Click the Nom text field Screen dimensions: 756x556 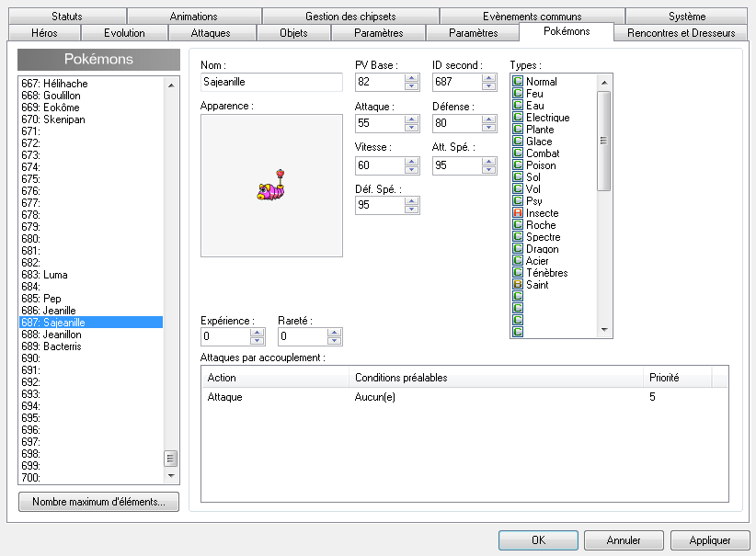pos(271,82)
